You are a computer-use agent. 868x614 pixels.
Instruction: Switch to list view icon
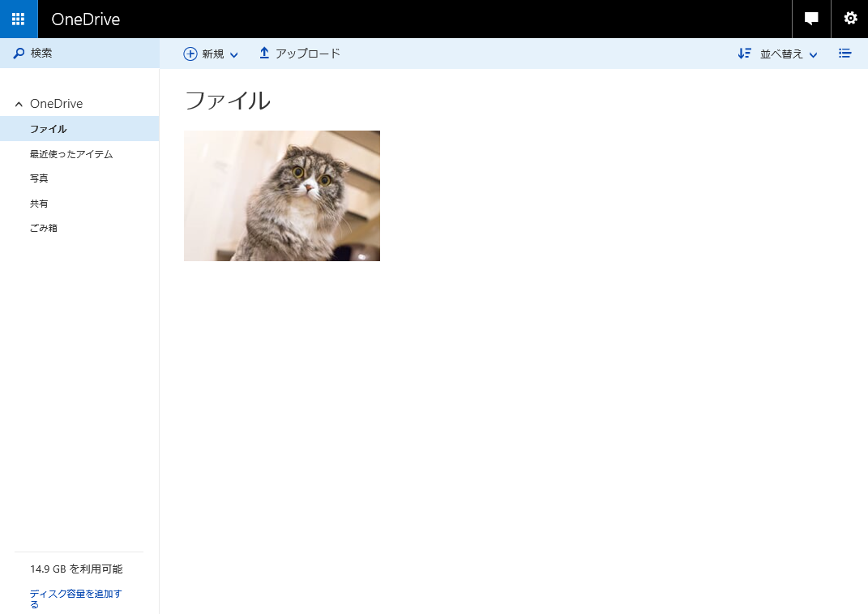pos(844,54)
